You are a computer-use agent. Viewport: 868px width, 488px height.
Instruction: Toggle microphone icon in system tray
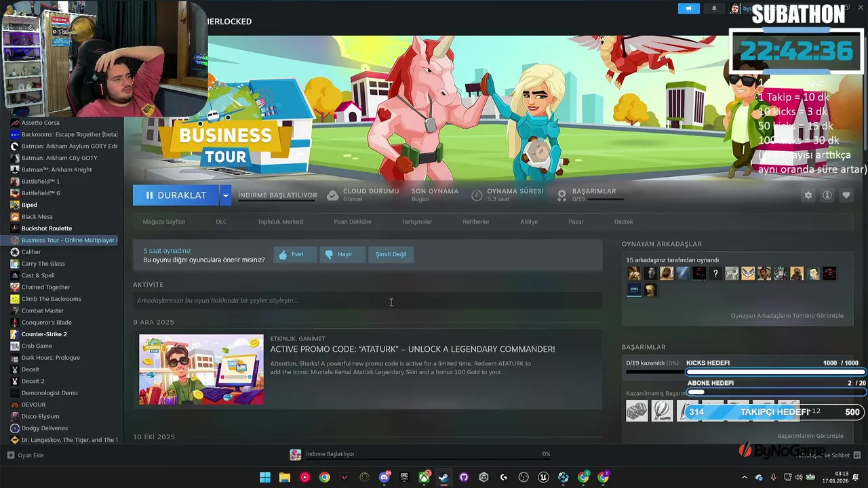(773, 477)
